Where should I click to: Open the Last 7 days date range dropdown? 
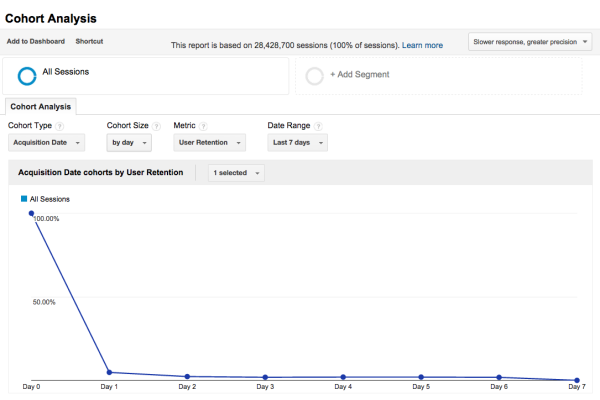click(297, 143)
